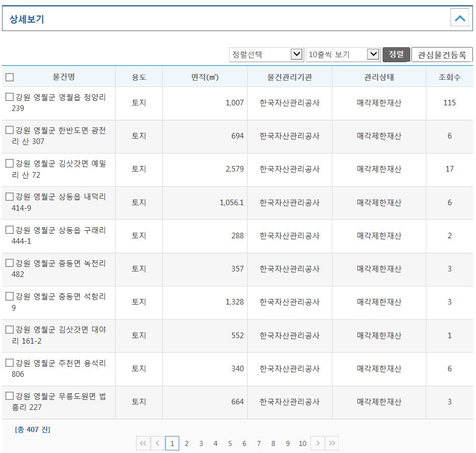The height and width of the screenshot is (453, 476).
Task: Click the area value 1,056.1
Action: coord(231,202)
